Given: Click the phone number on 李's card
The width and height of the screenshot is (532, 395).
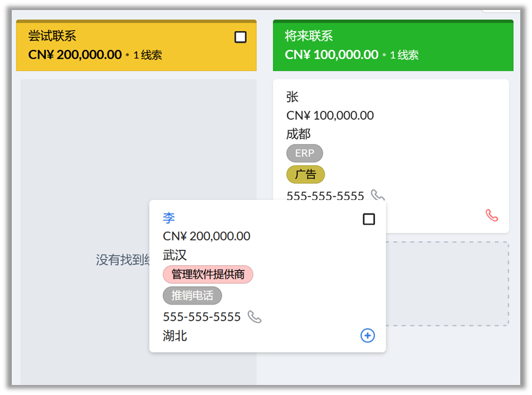Looking at the screenshot, I should pos(202,317).
